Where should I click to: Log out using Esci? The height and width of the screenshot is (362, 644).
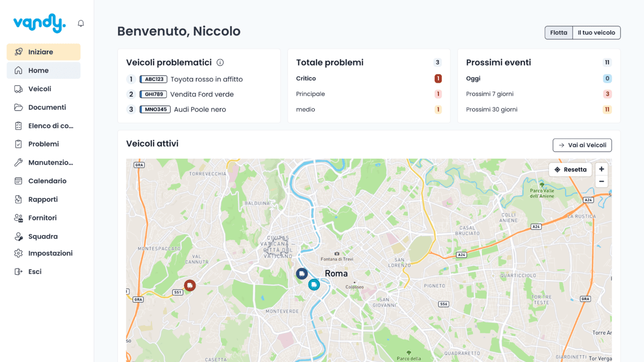34,272
